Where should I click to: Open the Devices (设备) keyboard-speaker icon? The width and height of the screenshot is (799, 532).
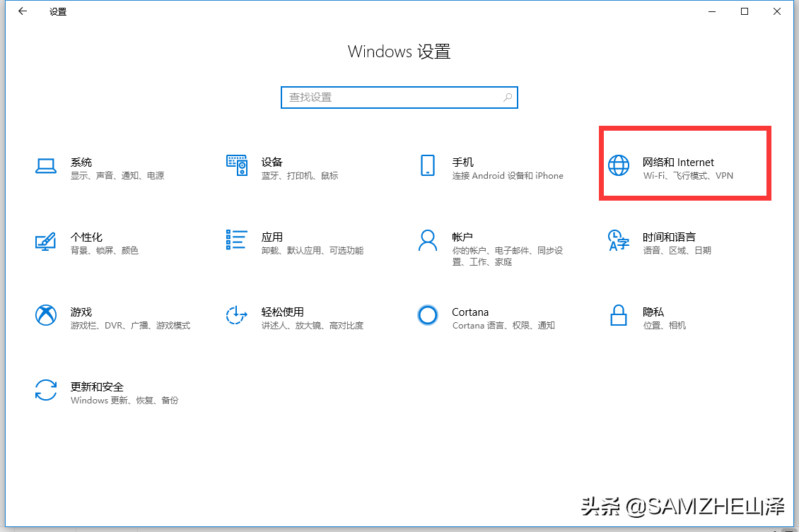237,165
